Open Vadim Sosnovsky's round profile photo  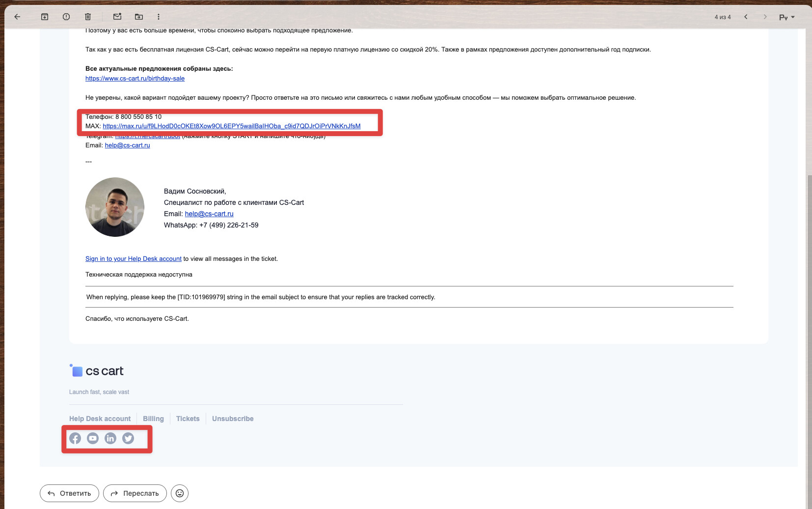coord(115,207)
